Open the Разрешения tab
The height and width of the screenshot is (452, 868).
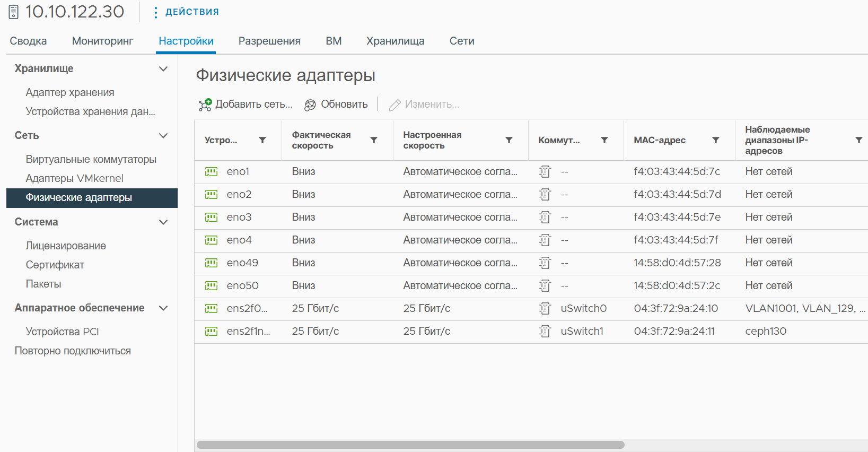pos(269,41)
